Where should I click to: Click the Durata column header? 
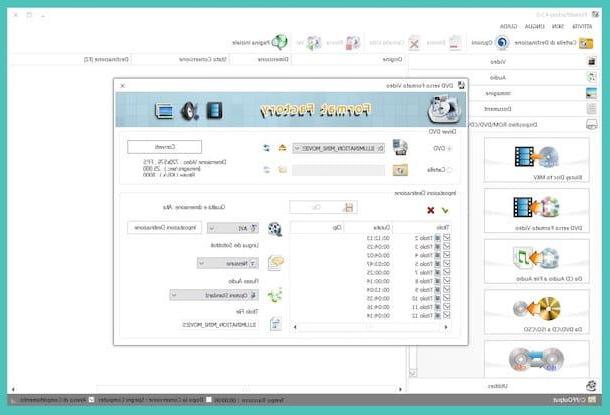368,227
